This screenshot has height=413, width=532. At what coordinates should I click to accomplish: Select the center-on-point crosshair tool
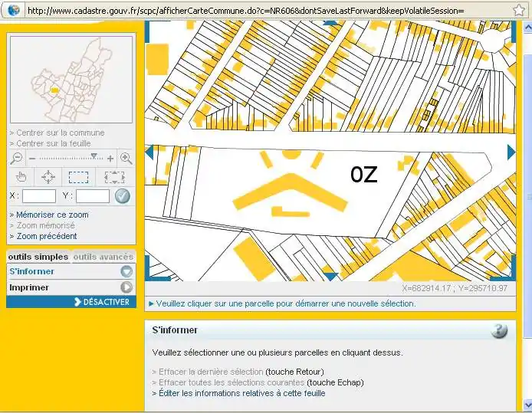(x=48, y=177)
